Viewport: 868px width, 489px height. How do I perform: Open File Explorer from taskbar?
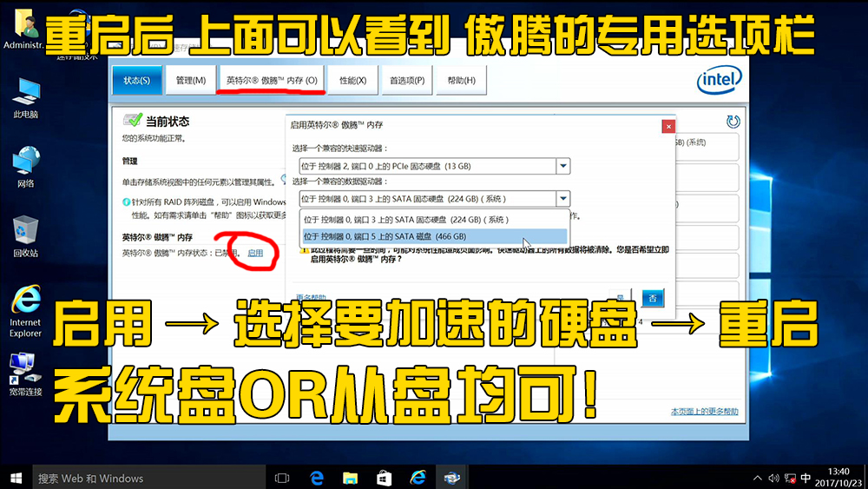pos(350,478)
